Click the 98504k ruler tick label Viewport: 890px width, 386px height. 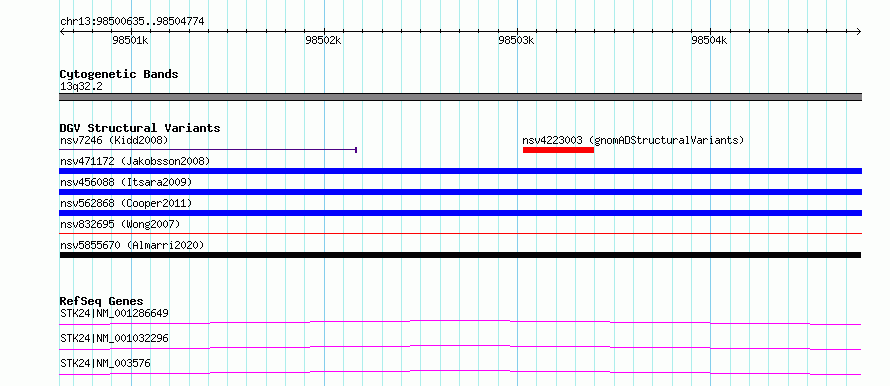(x=710, y=40)
